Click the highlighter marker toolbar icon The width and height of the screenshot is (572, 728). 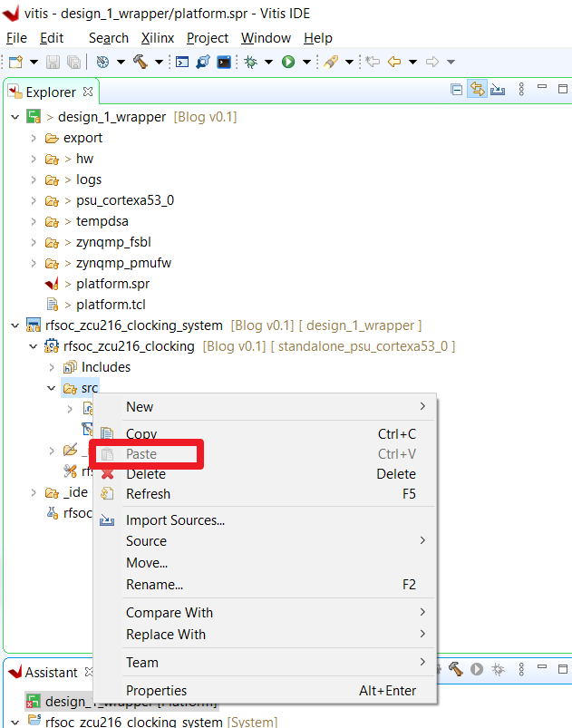click(x=331, y=62)
